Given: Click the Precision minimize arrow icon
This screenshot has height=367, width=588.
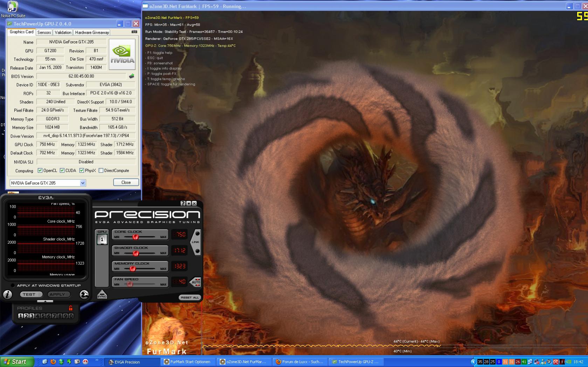Looking at the screenshot, I should (189, 203).
